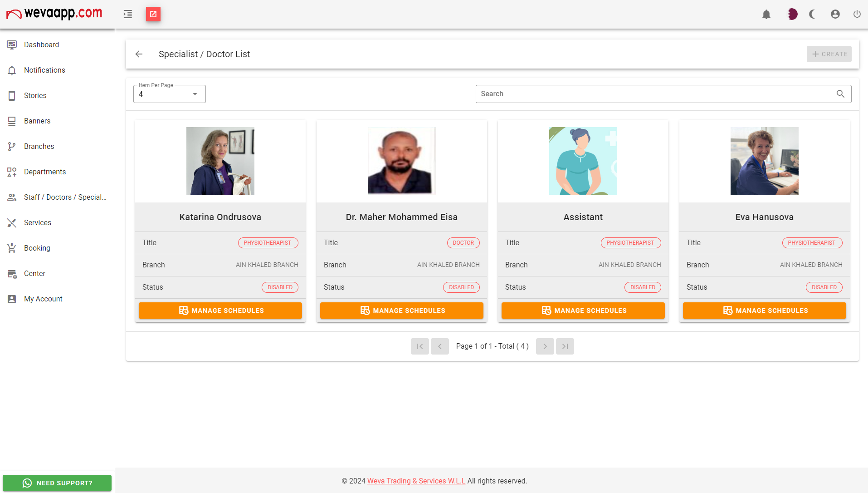
Task: Go to last page of pagination
Action: (565, 346)
